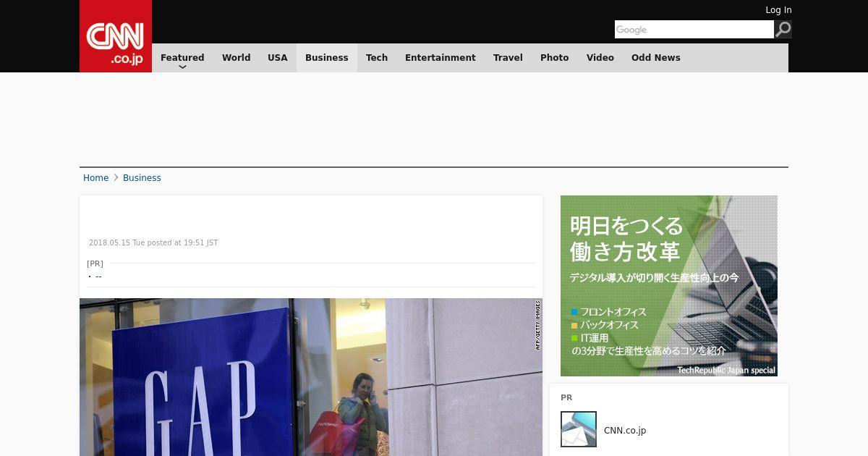Click the Business breadcrumb link

point(142,178)
